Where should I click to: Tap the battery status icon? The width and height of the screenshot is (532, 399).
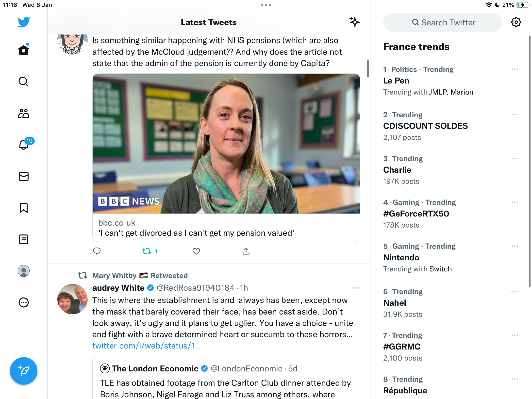tap(522, 5)
